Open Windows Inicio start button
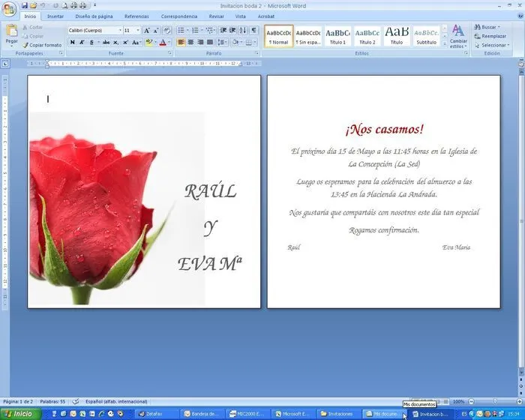The image size is (525, 420). [21, 414]
